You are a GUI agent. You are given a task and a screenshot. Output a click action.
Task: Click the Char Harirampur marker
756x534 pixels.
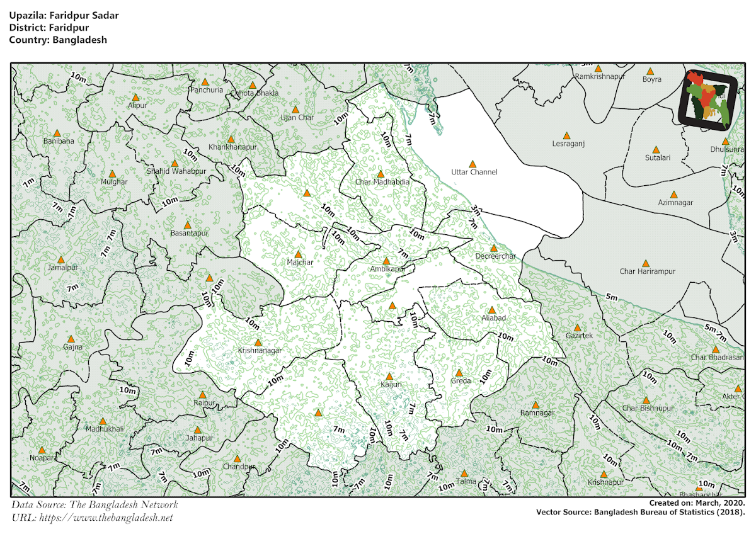(646, 262)
